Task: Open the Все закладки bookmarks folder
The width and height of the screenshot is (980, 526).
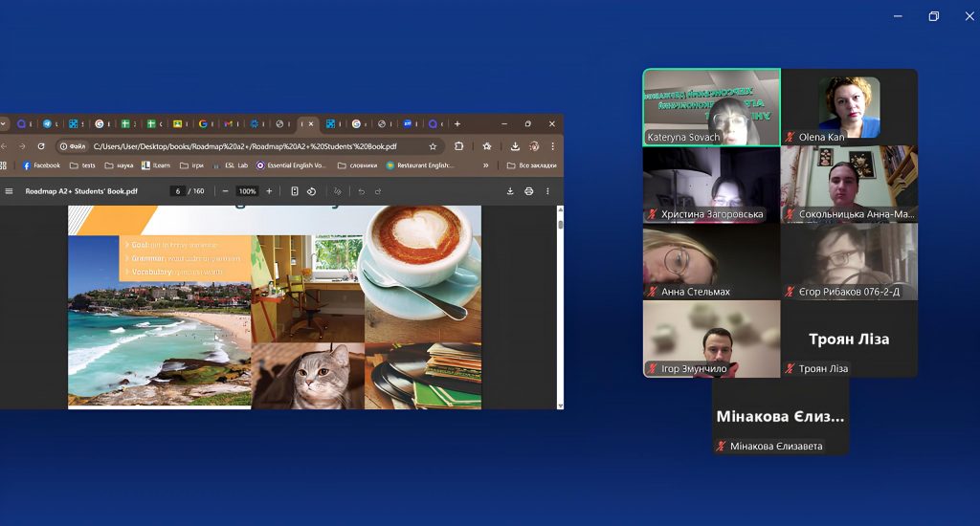Action: coord(531,165)
